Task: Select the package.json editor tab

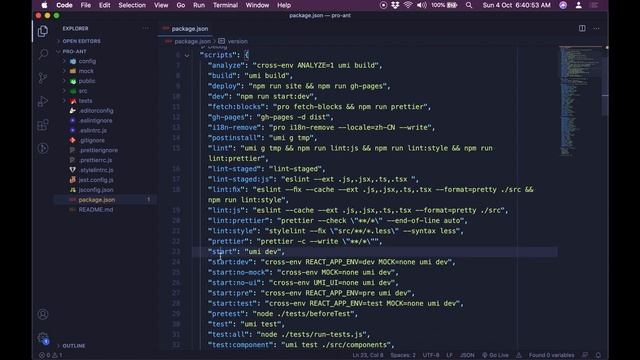Action: pos(185,29)
